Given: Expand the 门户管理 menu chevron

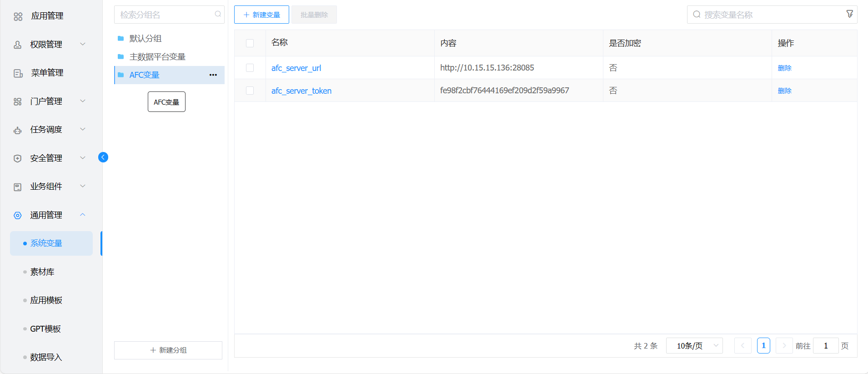Looking at the screenshot, I should coord(83,101).
